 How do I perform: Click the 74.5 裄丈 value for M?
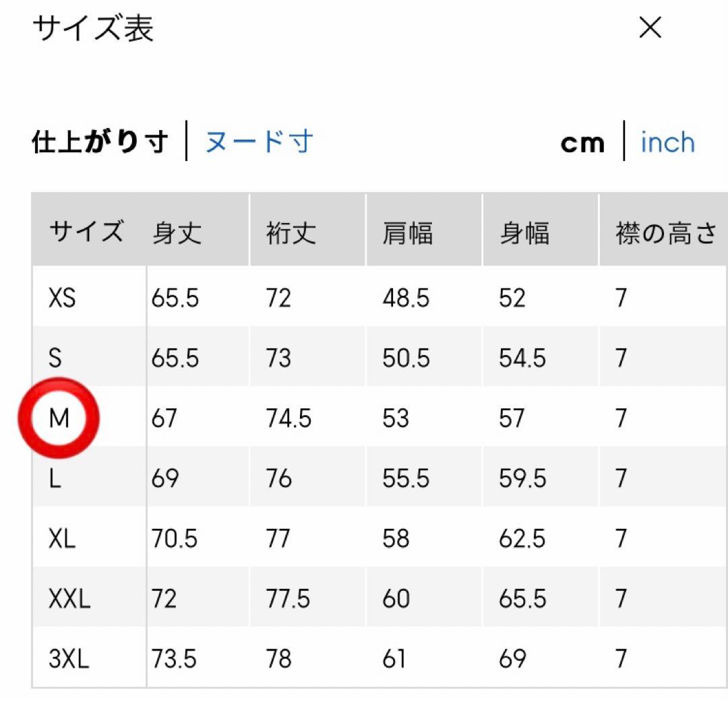[289, 418]
